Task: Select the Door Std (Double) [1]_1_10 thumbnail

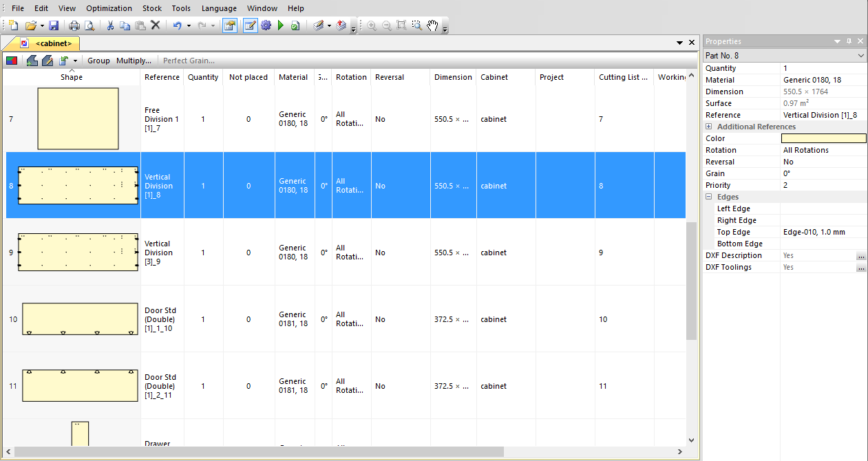Action: 80,319
